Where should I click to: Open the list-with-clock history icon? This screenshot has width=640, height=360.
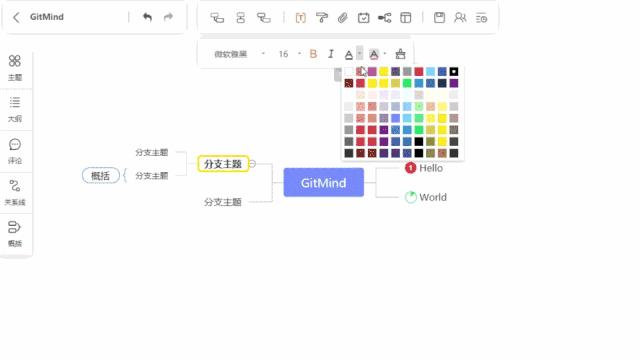pos(482,18)
